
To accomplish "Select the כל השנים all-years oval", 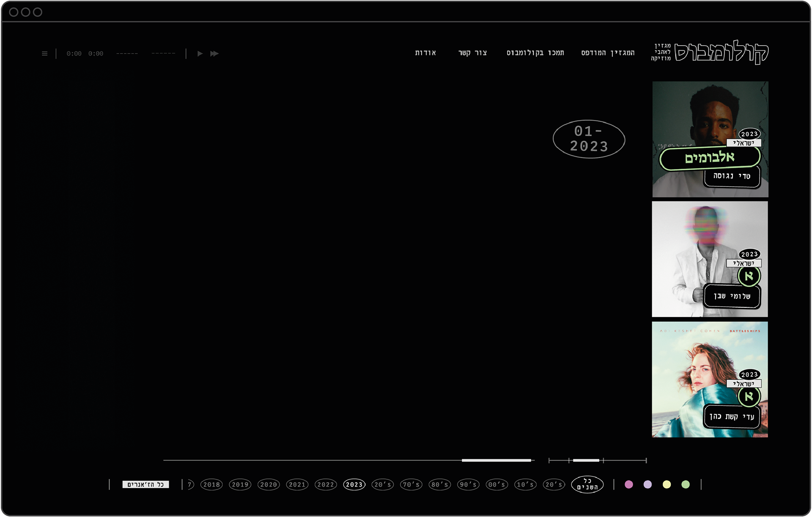I will 587,484.
